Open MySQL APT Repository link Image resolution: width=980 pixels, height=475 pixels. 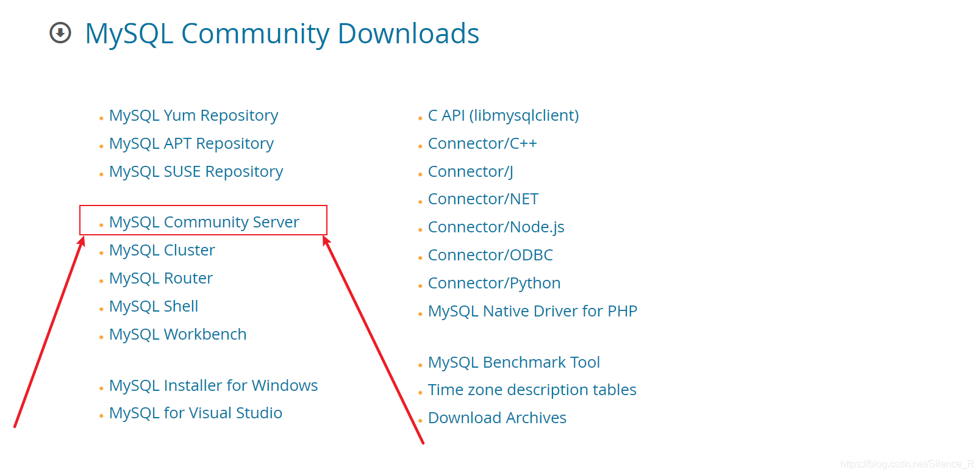191,144
